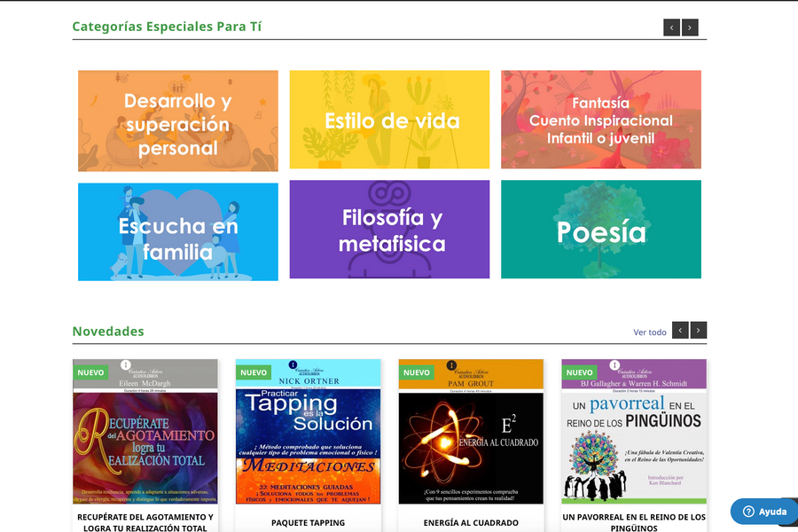Open the Poesía category tile

tap(600, 230)
